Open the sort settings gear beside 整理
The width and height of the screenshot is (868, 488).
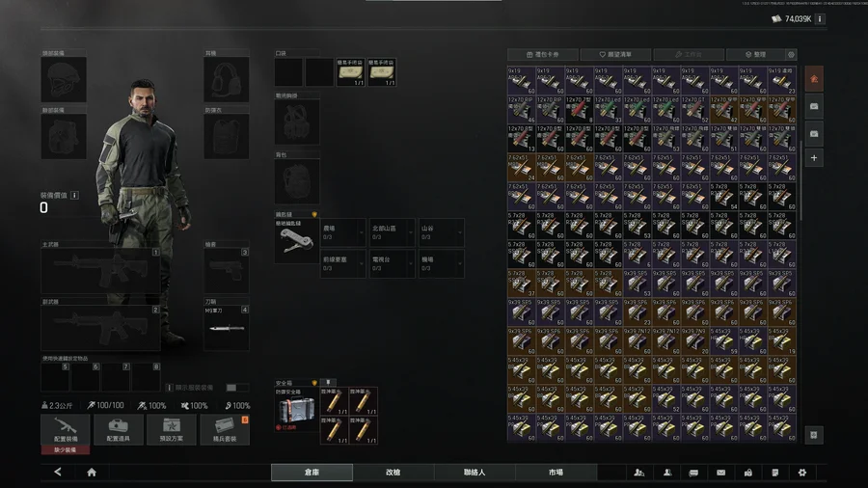(x=792, y=55)
